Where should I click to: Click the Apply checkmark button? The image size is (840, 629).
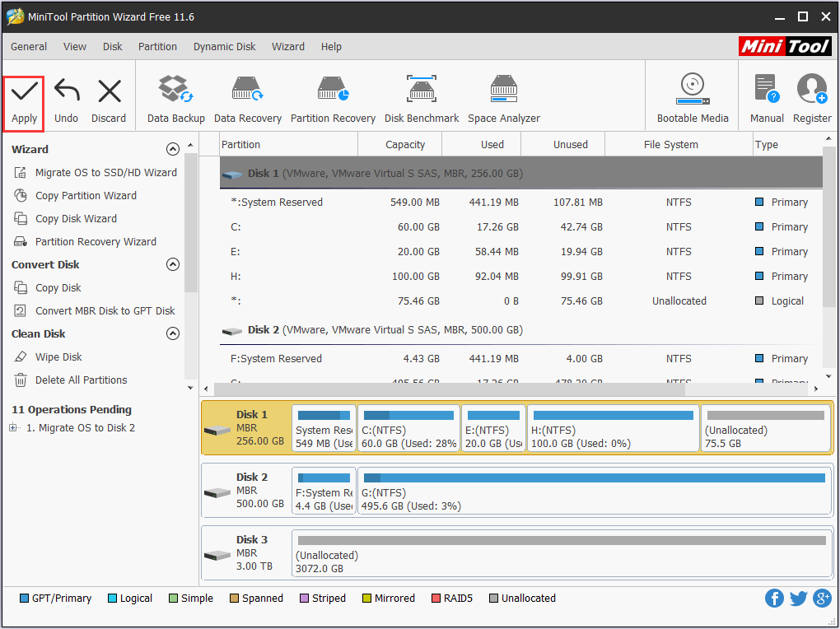click(24, 103)
